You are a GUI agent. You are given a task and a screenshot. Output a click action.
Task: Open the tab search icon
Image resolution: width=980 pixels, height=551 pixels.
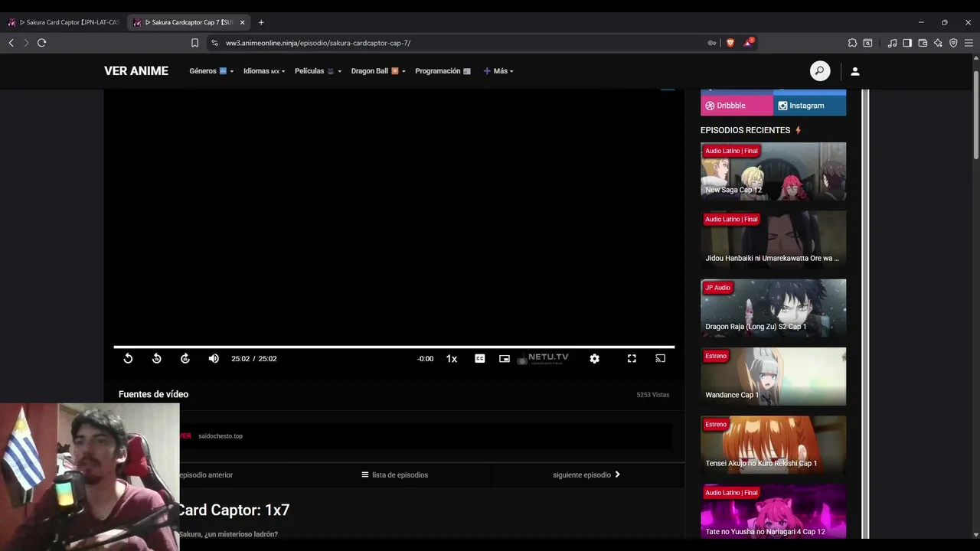click(x=867, y=43)
